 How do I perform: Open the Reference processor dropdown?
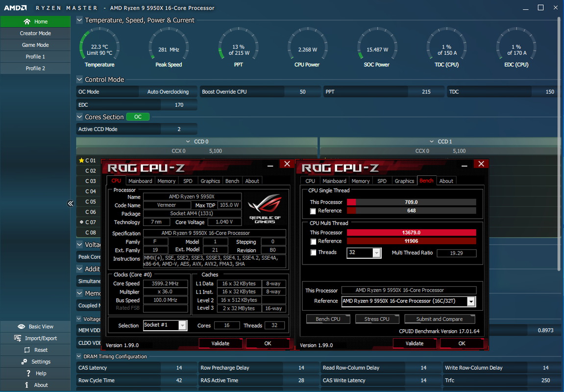tap(471, 301)
